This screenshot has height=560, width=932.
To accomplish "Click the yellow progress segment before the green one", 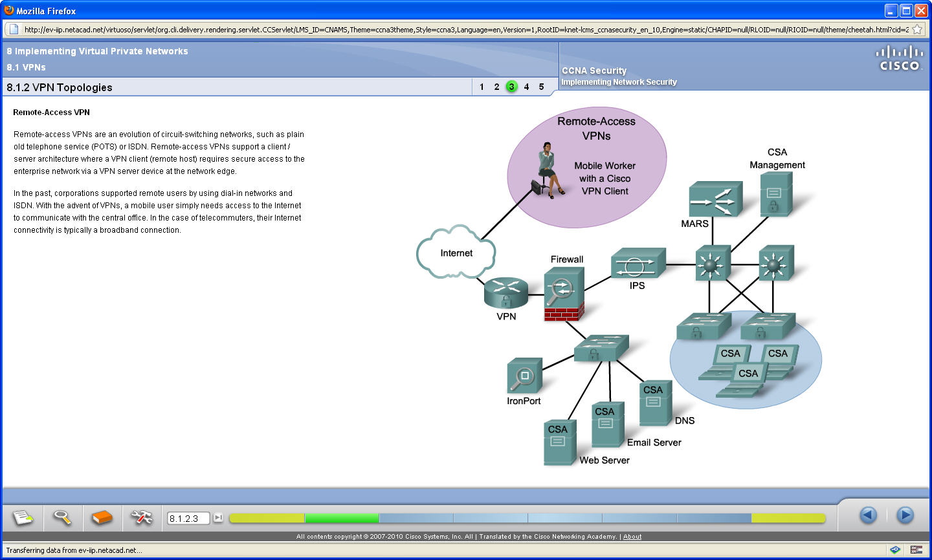I will 267,518.
